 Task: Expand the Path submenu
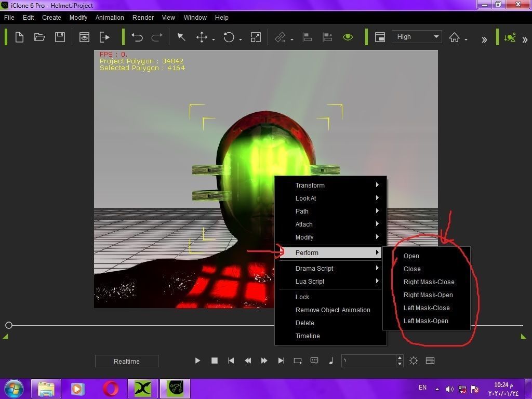(330, 211)
